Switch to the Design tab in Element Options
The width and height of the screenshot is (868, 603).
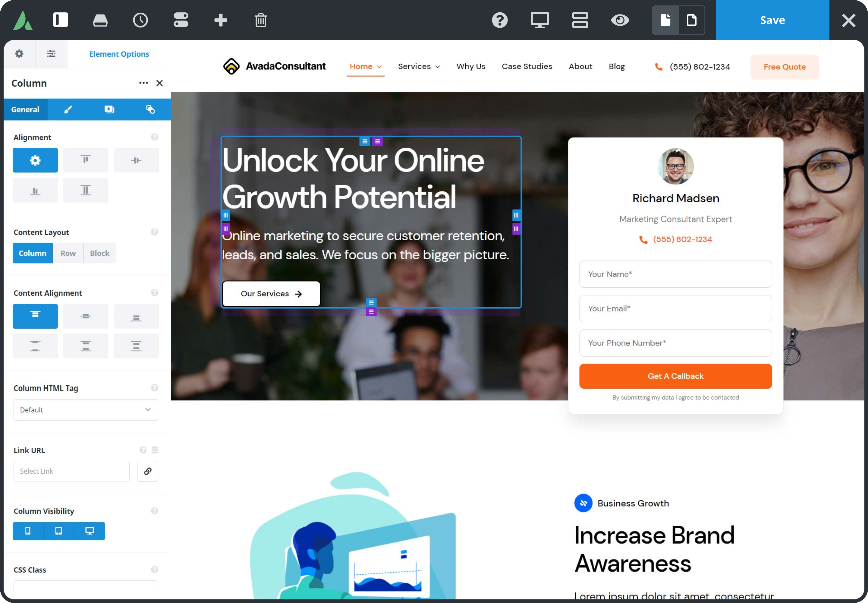click(68, 109)
